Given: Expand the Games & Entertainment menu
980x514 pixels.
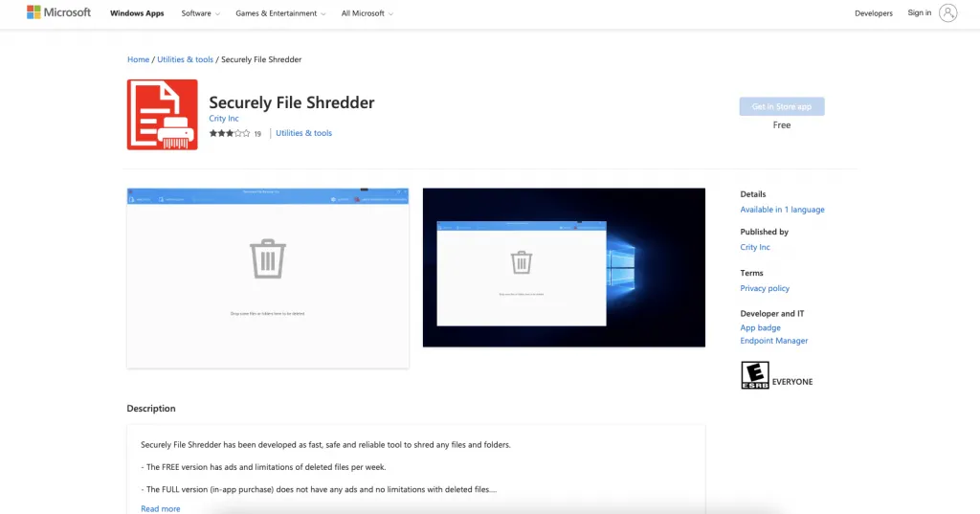Looking at the screenshot, I should pos(280,13).
